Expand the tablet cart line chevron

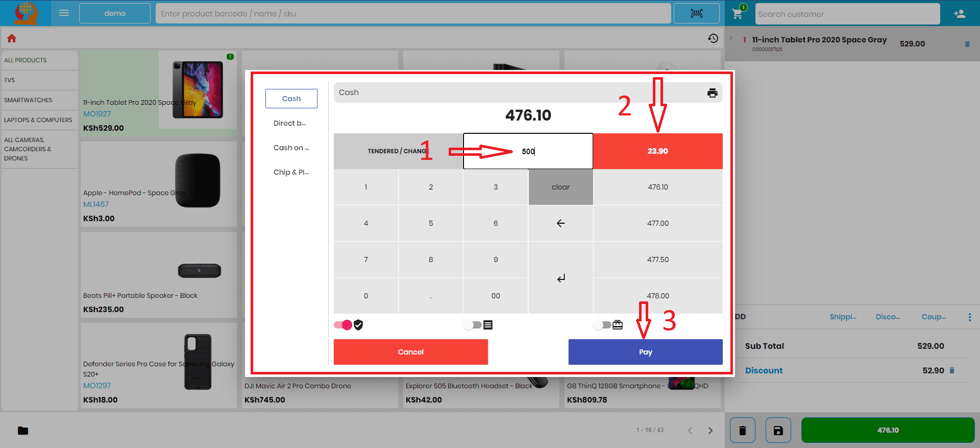coord(731,38)
